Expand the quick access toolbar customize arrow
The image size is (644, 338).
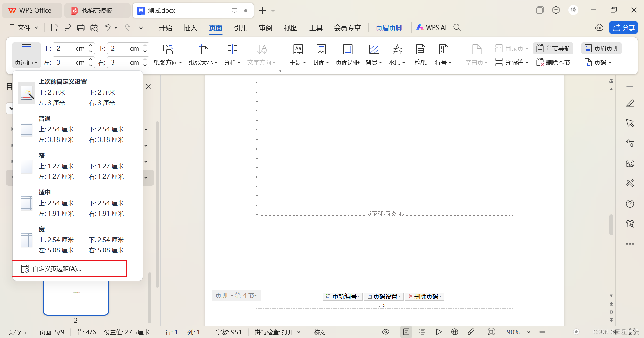click(x=141, y=27)
